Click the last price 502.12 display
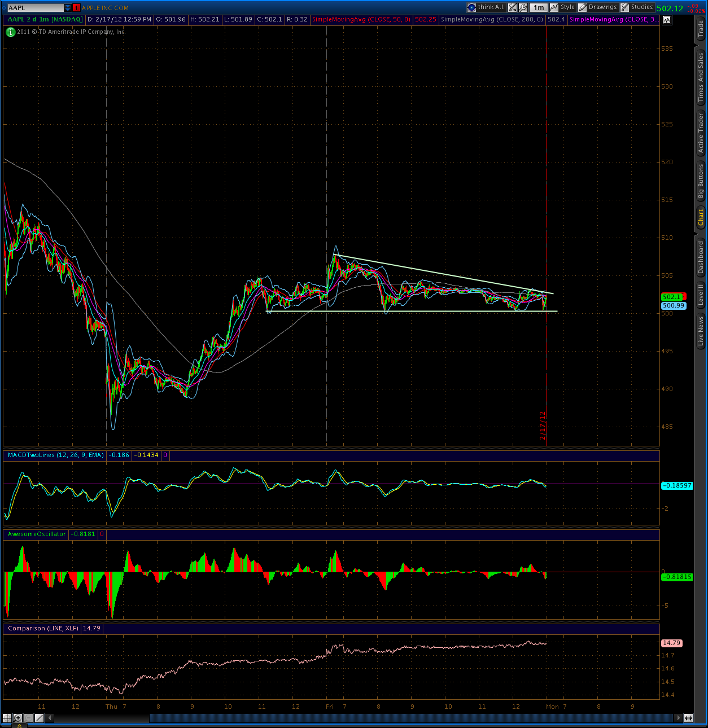708x728 pixels. click(x=670, y=8)
